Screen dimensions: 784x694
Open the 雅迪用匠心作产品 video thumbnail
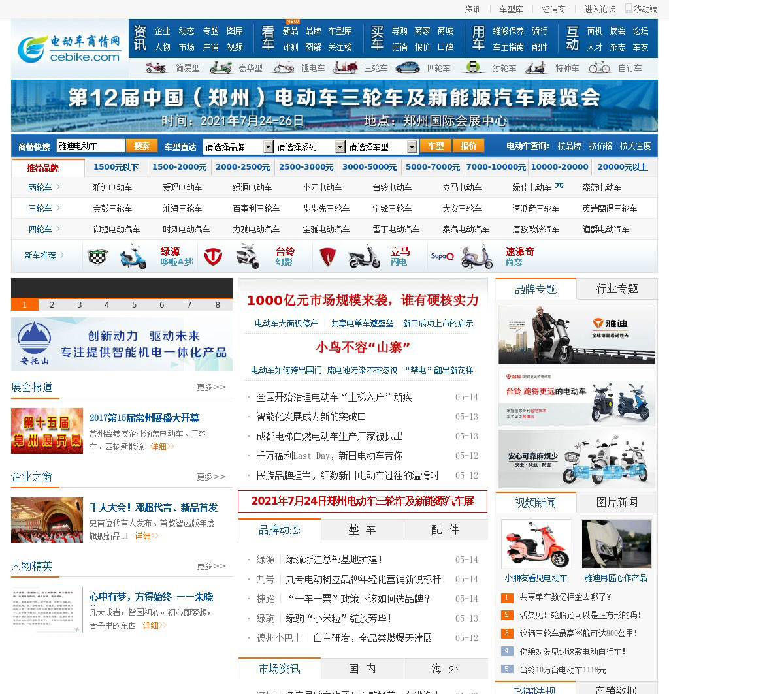tap(616, 544)
